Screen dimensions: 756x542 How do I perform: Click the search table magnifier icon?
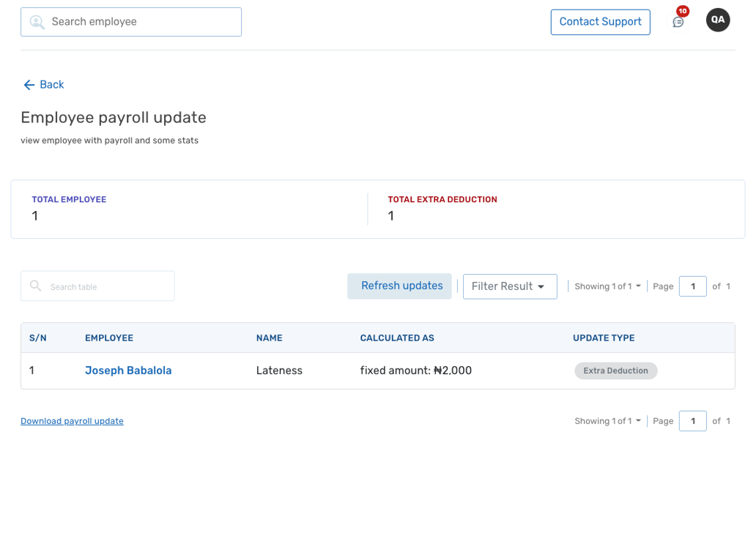click(x=35, y=286)
